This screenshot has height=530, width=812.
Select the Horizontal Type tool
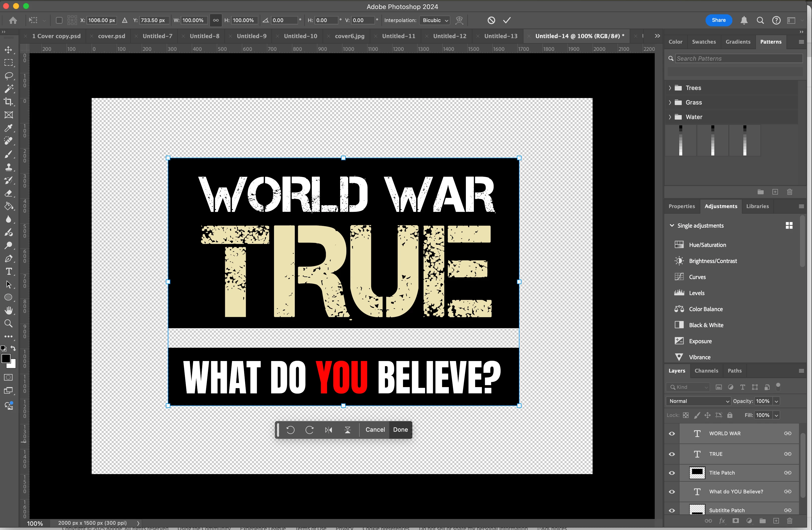click(9, 272)
